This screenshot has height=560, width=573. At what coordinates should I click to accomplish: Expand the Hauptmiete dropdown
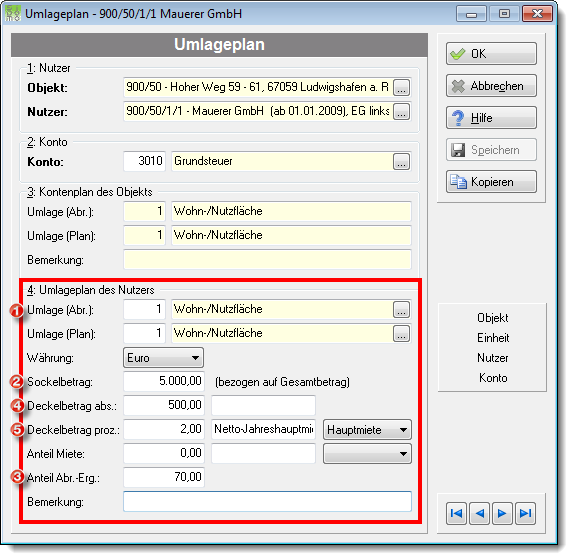pos(367,430)
